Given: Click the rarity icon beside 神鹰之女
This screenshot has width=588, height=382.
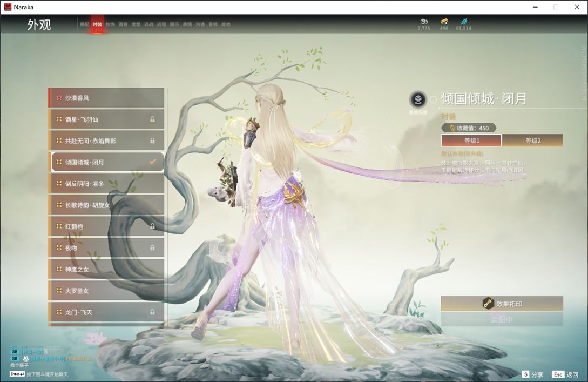Looking at the screenshot, I should [59, 269].
